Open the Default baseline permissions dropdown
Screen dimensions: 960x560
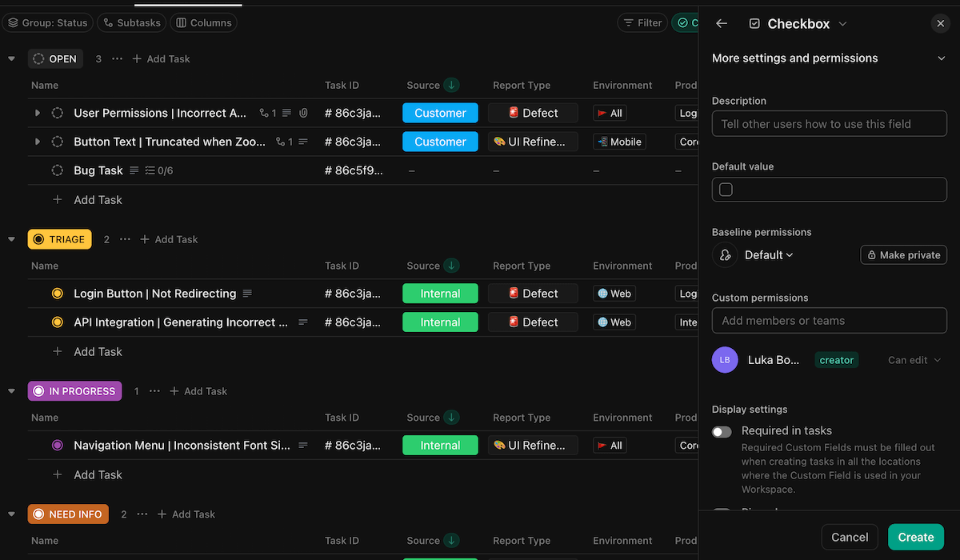pyautogui.click(x=766, y=254)
